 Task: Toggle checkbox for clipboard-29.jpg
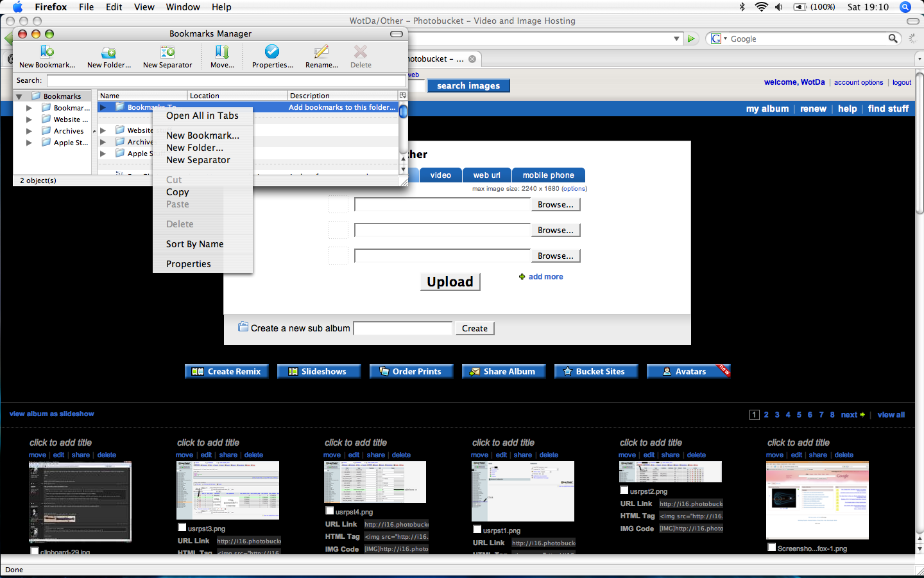(35, 551)
